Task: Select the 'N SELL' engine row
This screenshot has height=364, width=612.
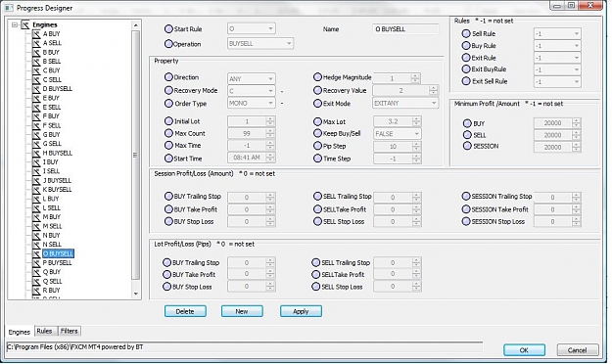Action: (x=52, y=245)
